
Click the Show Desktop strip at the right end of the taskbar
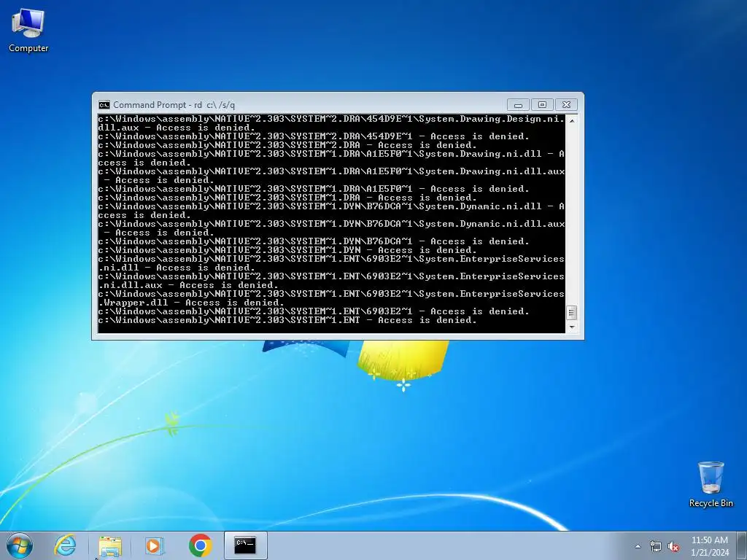[742, 545]
